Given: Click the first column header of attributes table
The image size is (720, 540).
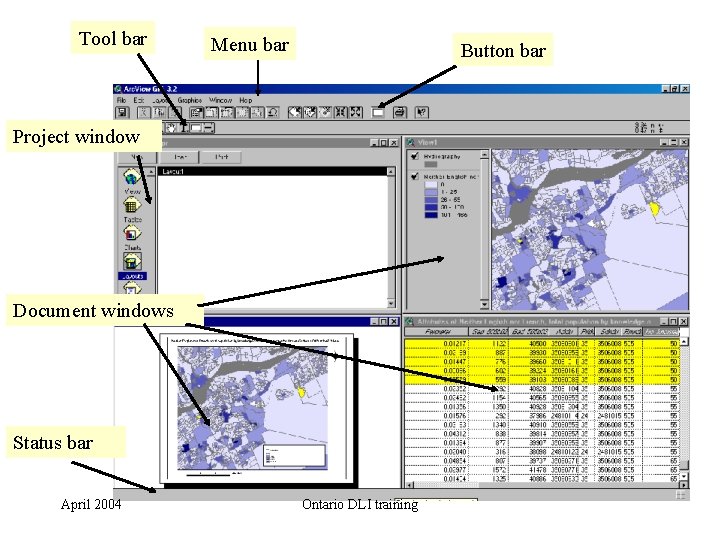Looking at the screenshot, I should [x=437, y=332].
